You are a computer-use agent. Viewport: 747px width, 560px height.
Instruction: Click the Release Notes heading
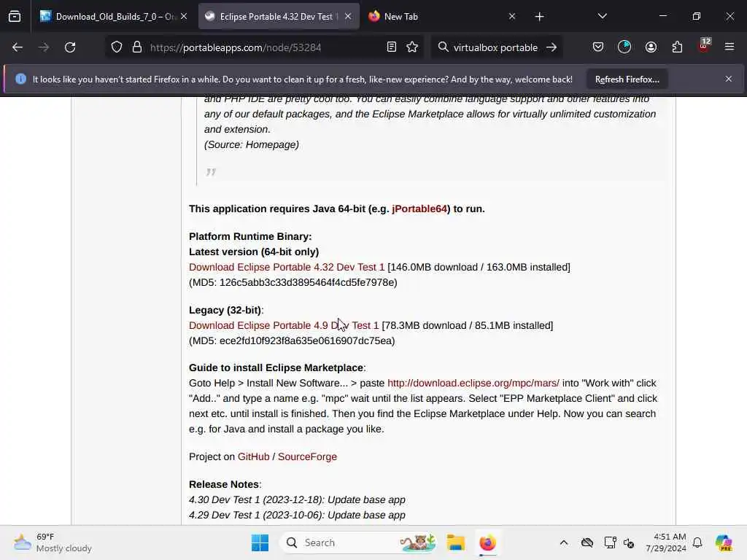[x=224, y=484]
